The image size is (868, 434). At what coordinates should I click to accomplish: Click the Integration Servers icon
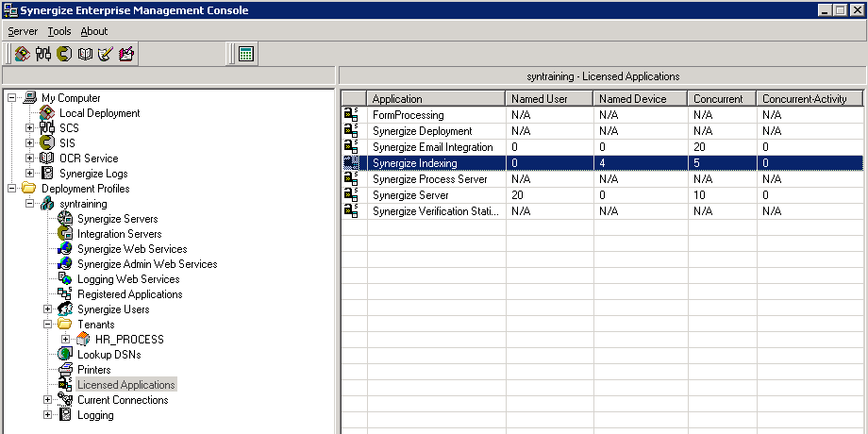click(65, 234)
